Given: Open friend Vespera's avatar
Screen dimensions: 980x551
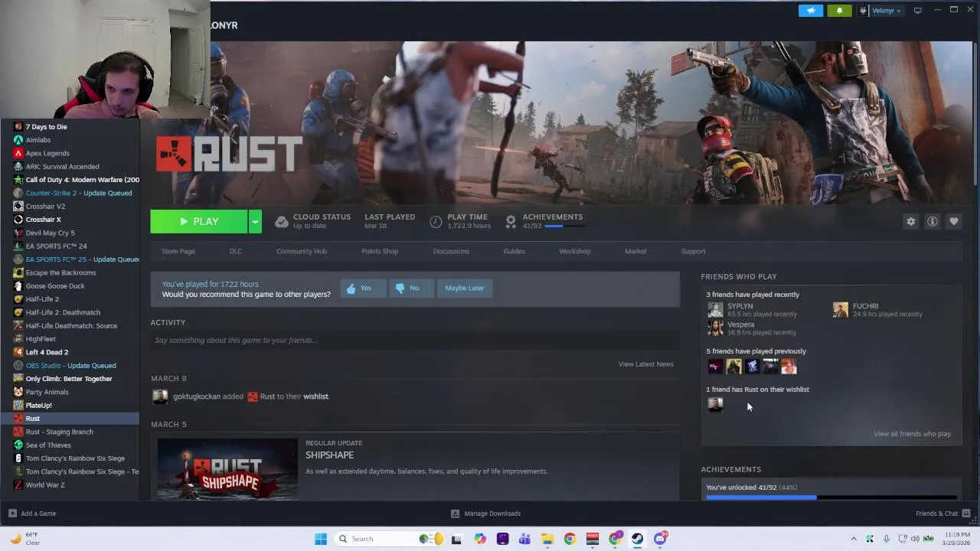Looking at the screenshot, I should tap(715, 328).
